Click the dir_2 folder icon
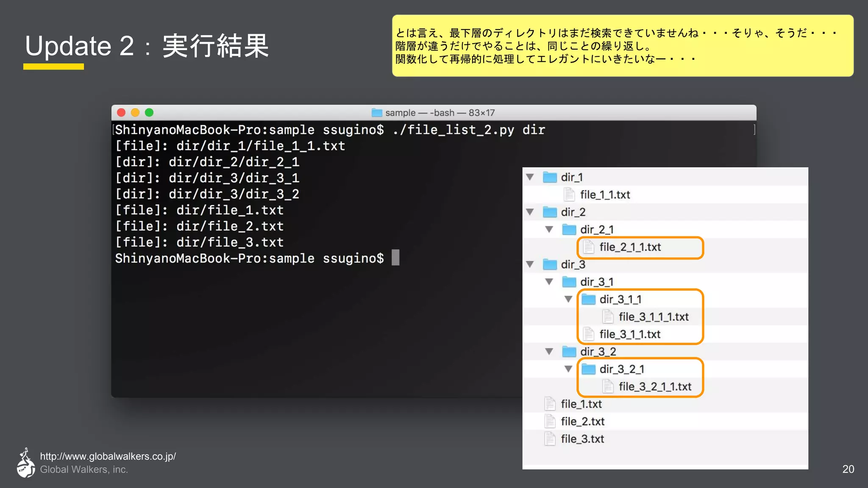Image resolution: width=868 pixels, height=488 pixels. coord(550,212)
